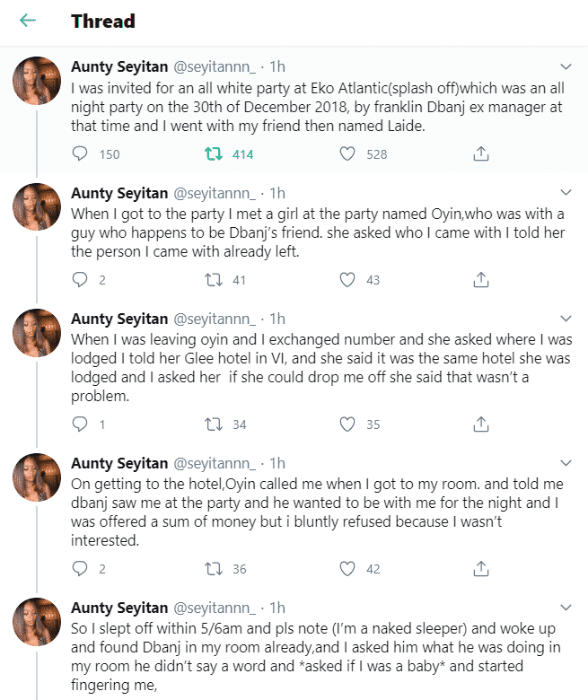The height and width of the screenshot is (700, 588).
Task: Open Aunty Seyitan's profile from first tweet
Action: (x=119, y=67)
